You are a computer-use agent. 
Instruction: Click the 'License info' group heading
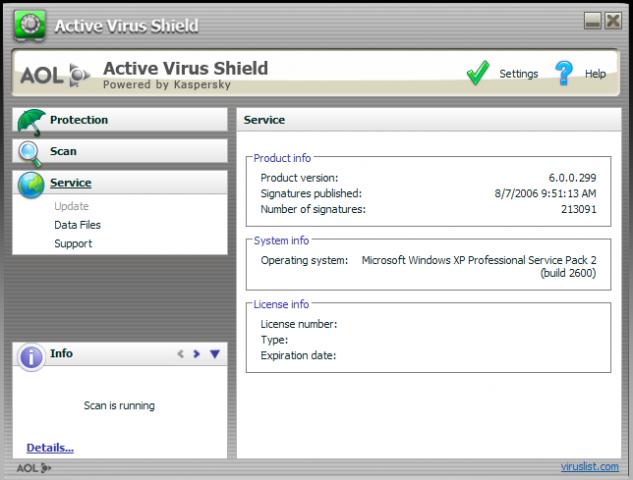281,304
